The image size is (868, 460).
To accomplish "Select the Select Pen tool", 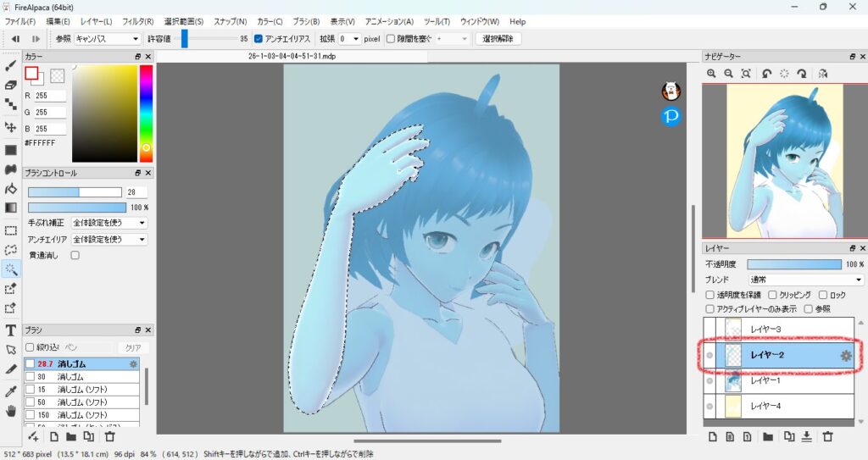I will [x=10, y=289].
